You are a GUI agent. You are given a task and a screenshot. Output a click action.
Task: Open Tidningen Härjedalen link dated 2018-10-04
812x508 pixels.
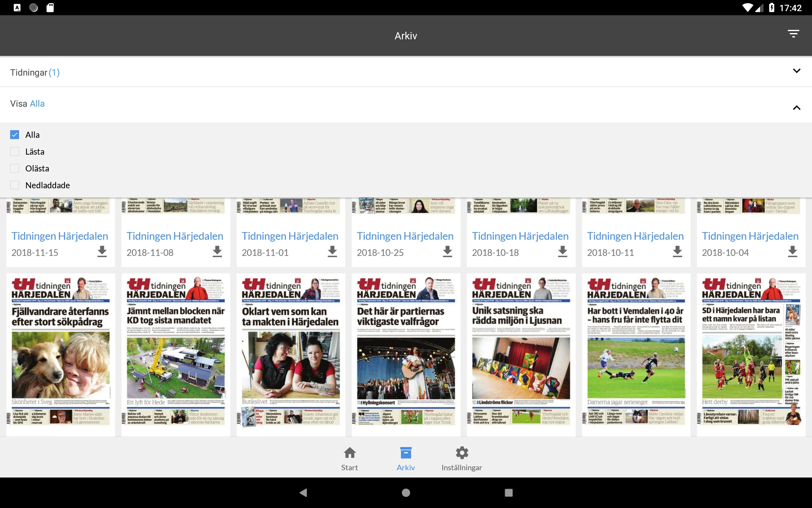[750, 236]
